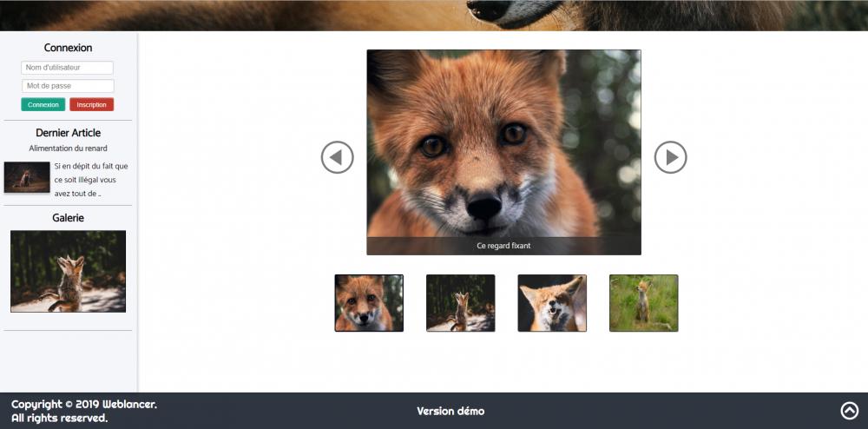Jump back to top with the footer arrow
The width and height of the screenshot is (868, 429).
(x=849, y=410)
